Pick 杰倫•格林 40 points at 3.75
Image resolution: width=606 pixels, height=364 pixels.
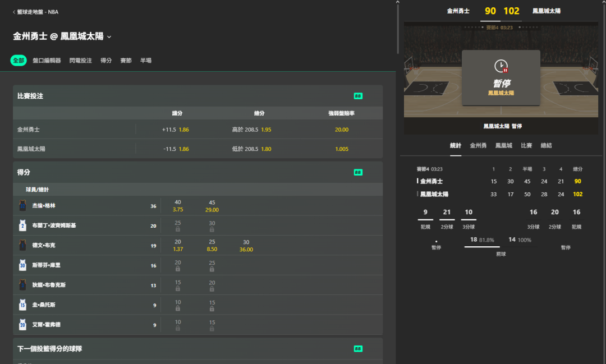point(178,206)
